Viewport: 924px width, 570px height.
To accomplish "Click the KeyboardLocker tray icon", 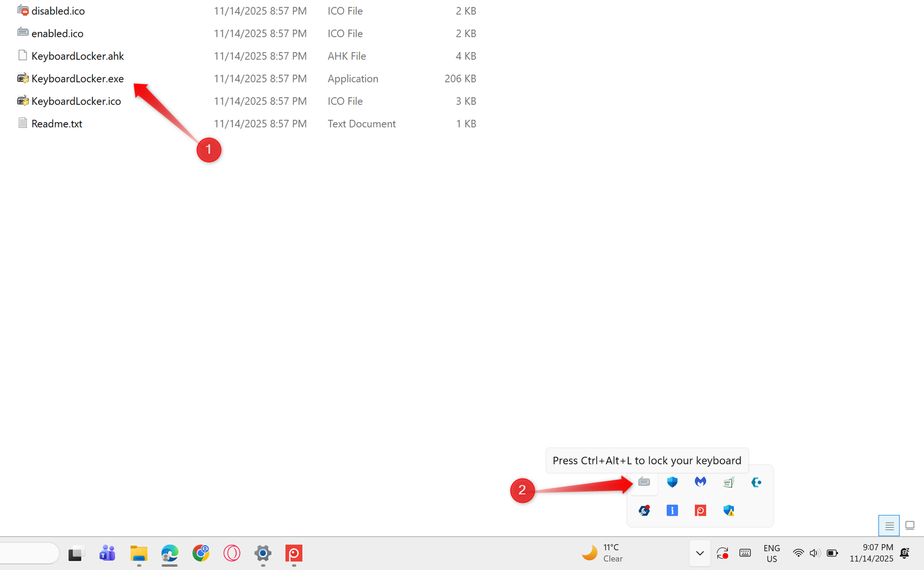I will coord(644,482).
